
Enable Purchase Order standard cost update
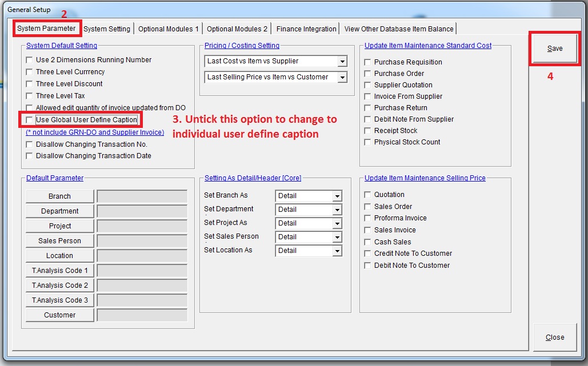tap(367, 74)
